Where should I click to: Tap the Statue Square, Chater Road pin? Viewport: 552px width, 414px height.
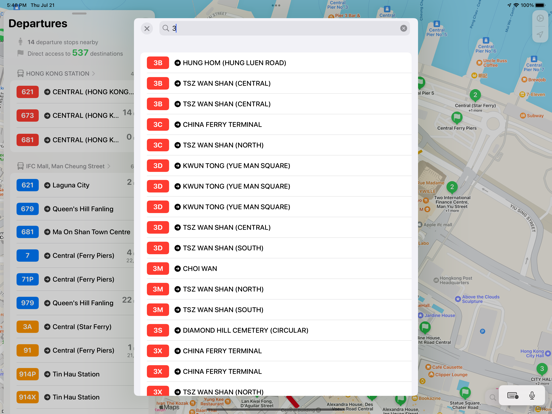pyautogui.click(x=465, y=392)
